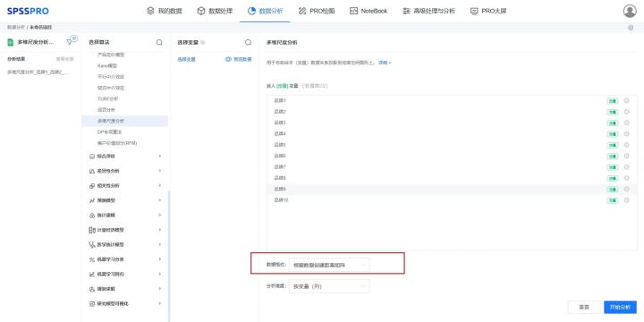The height and width of the screenshot is (322, 644).
Task: Go to the 我的数据 tab
Action: [x=165, y=11]
